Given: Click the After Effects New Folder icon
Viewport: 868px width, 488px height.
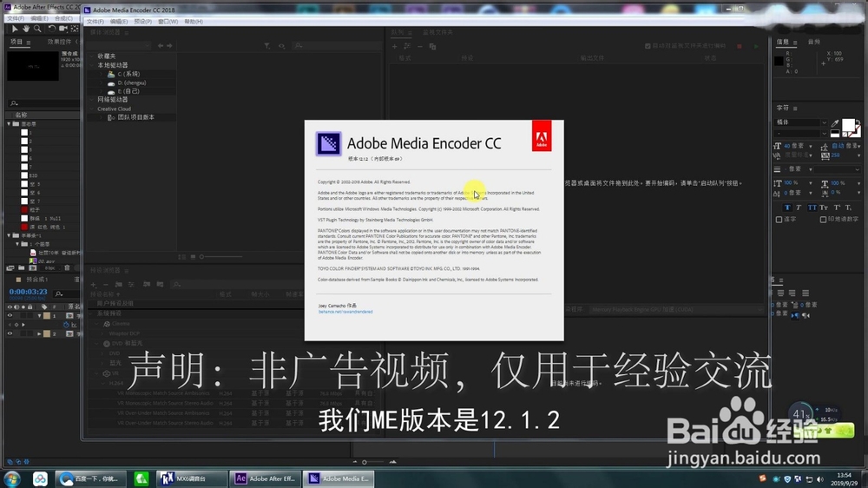Looking at the screenshot, I should click(21, 268).
